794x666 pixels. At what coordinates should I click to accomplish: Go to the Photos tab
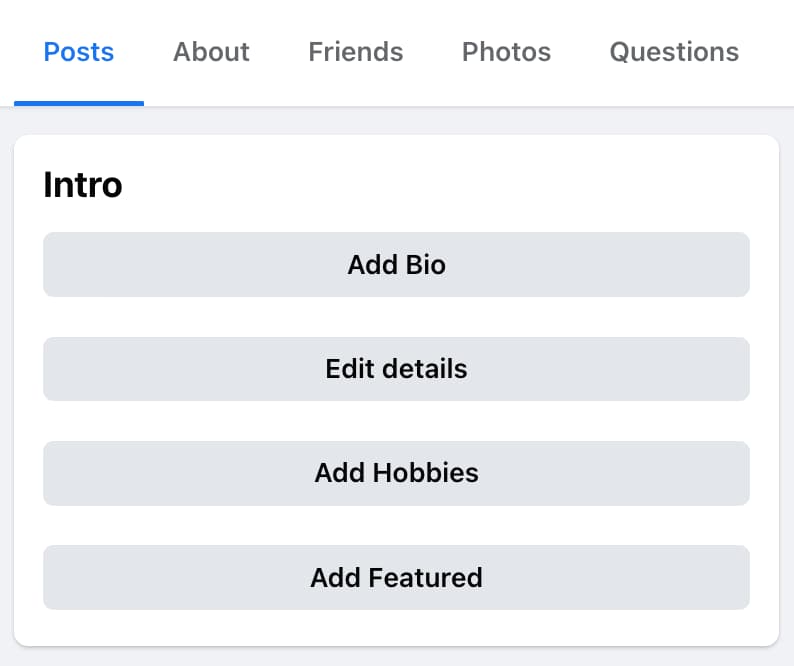pyautogui.click(x=506, y=52)
